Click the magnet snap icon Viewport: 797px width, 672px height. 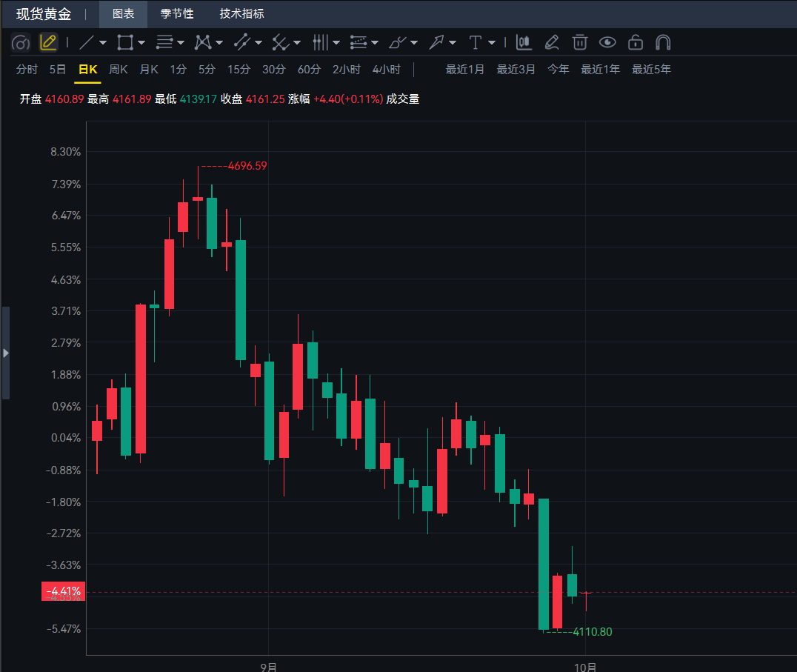(x=663, y=43)
